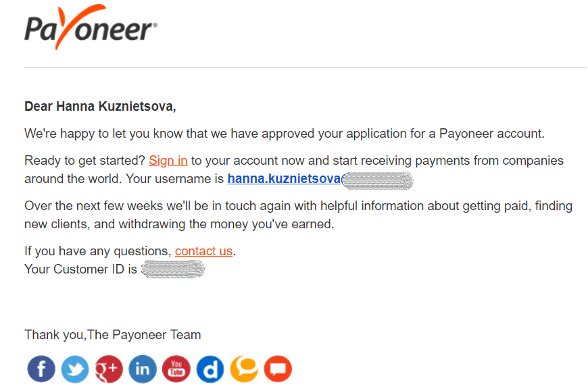Open the Sign in link
This screenshot has height=391, width=588.
tap(168, 161)
